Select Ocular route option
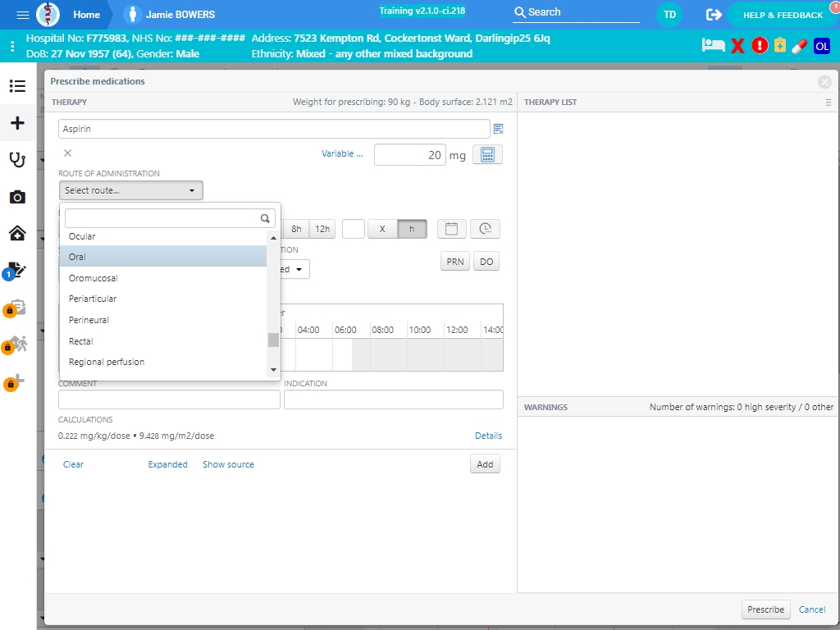Viewport: 840px width, 630px height. click(x=163, y=236)
